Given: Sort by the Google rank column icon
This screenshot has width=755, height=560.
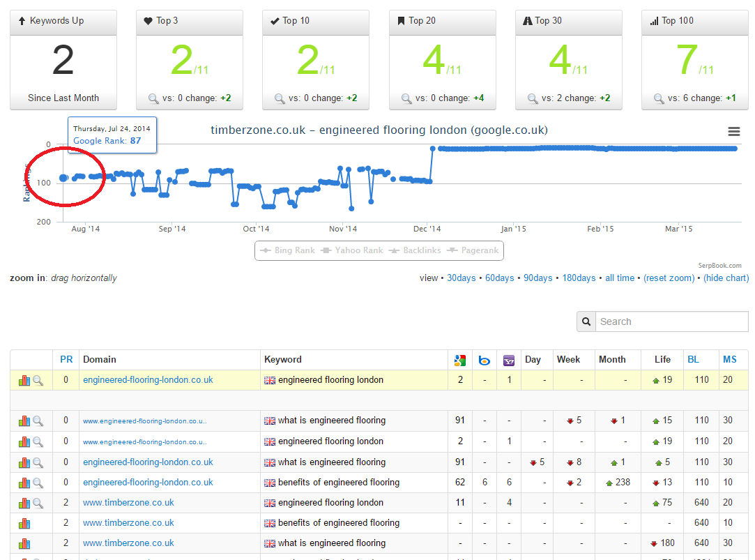Looking at the screenshot, I should pyautogui.click(x=460, y=360).
